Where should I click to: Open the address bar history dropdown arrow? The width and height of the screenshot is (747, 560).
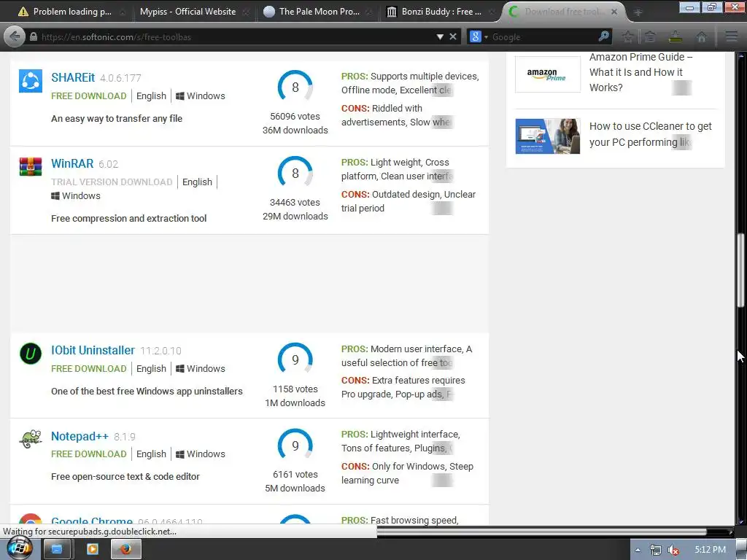440,36
